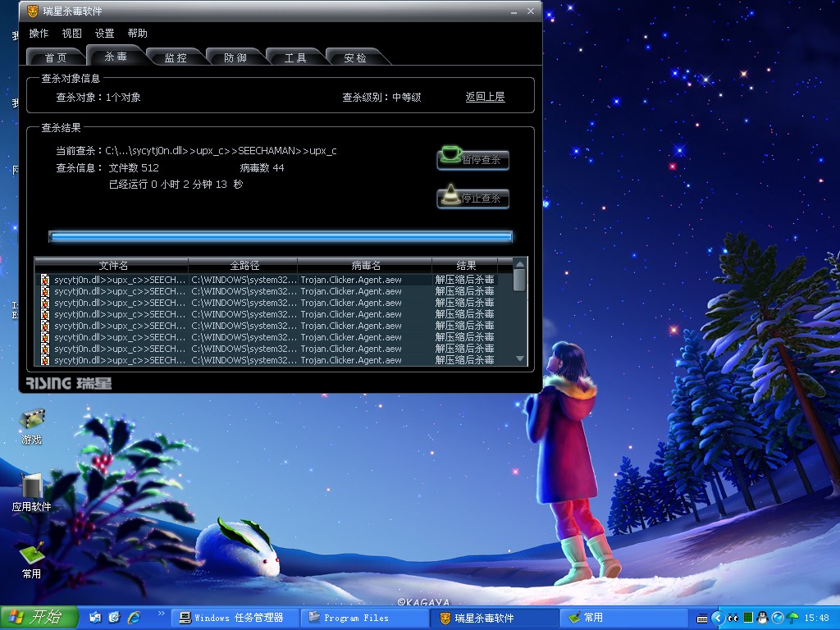Click 暂停查杀 pause scan button

coord(473,159)
